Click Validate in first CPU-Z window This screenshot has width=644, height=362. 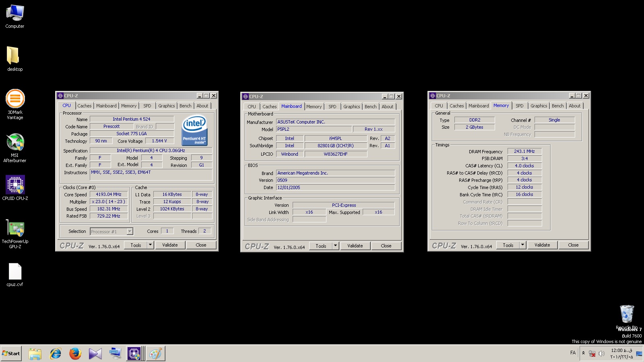[x=170, y=245]
